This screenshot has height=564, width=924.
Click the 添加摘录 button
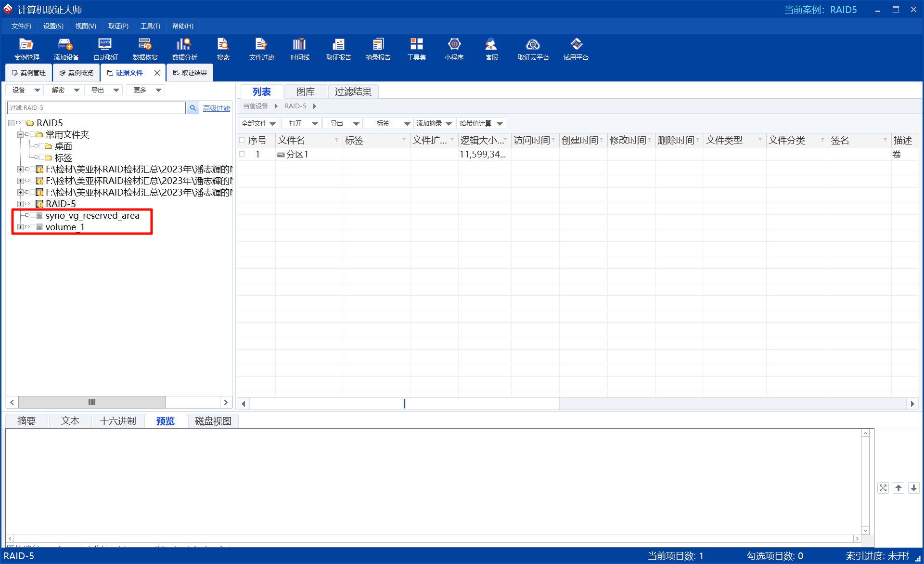tap(434, 124)
